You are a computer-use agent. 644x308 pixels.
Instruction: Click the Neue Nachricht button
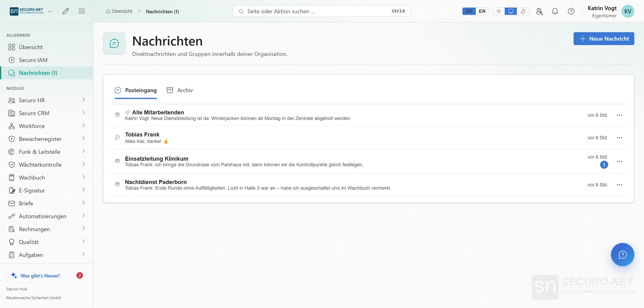tap(604, 39)
